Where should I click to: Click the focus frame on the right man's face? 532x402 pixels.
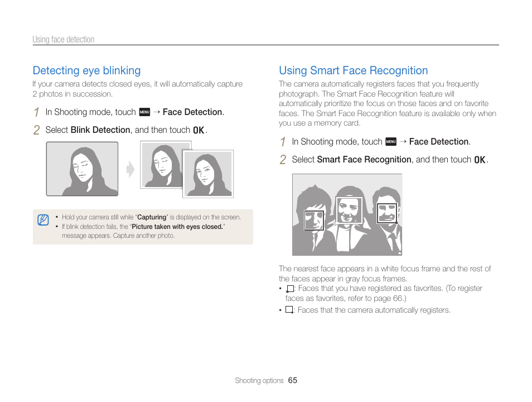point(387,213)
